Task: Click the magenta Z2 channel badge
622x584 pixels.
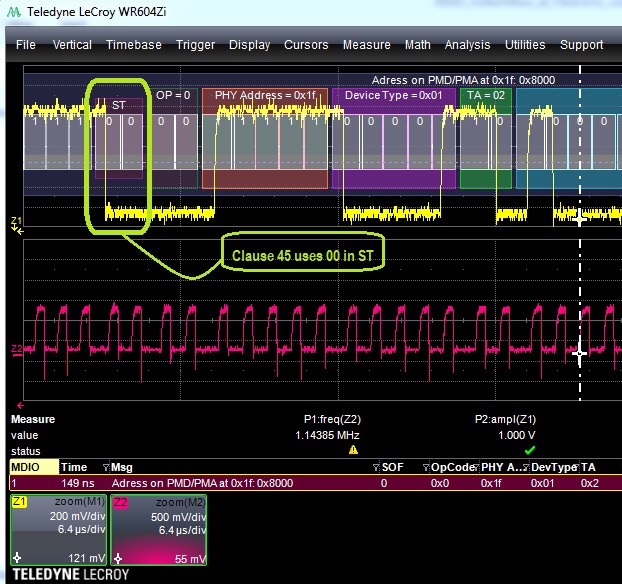Action: tap(122, 502)
